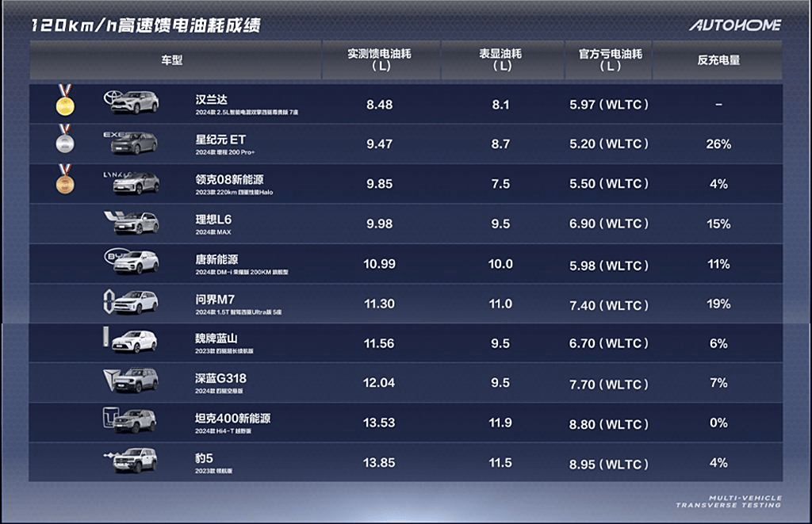
Task: Click the displayed consumption 10.0
Action: pyautogui.click(x=500, y=264)
